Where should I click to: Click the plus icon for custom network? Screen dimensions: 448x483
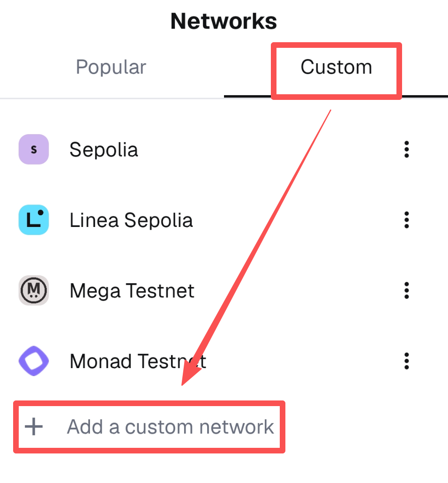point(34,427)
